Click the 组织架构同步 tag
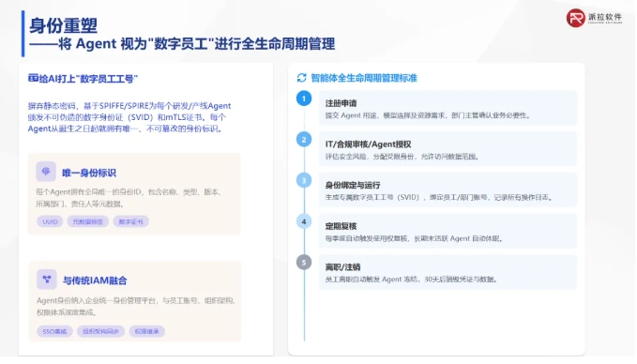Image resolution: width=637 pixels, height=364 pixels. (100, 331)
